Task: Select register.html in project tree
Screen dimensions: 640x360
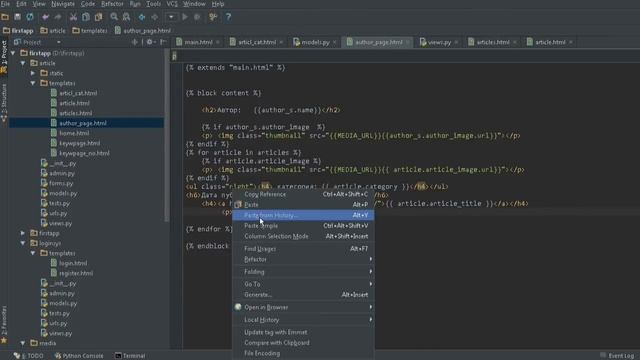Action: point(76,273)
